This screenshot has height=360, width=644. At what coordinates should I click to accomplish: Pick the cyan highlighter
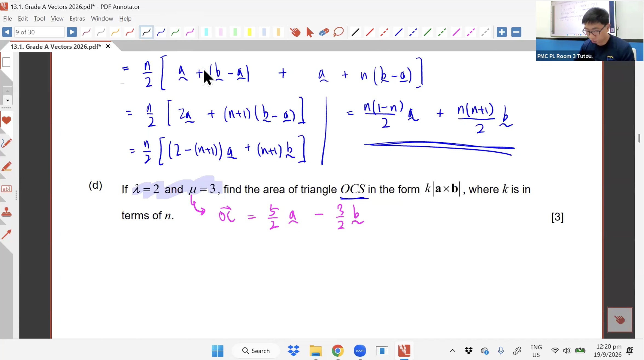(x=206, y=32)
